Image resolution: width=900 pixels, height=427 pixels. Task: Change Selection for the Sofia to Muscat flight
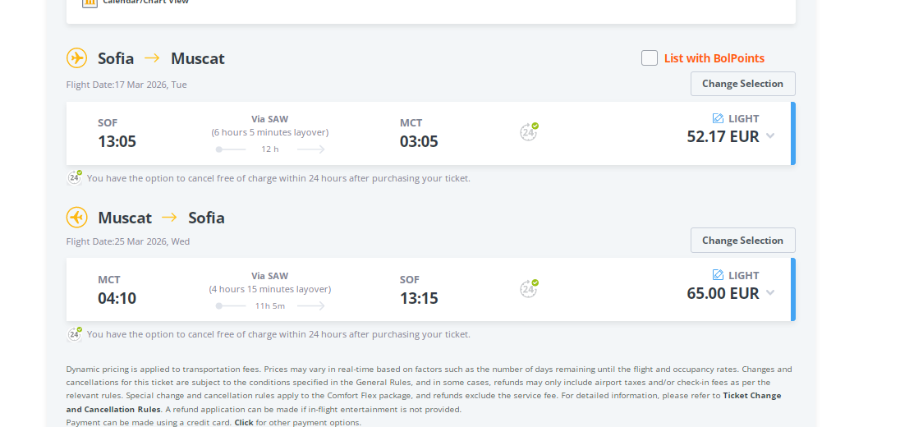743,84
